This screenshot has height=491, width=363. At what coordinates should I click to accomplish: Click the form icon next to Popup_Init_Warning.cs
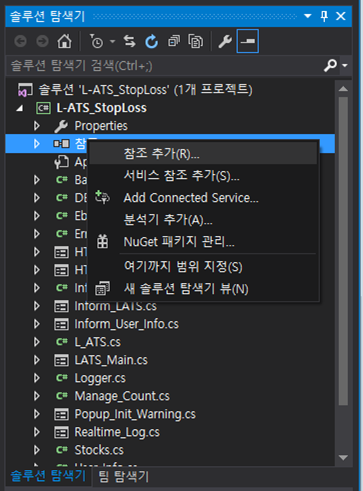(61, 414)
